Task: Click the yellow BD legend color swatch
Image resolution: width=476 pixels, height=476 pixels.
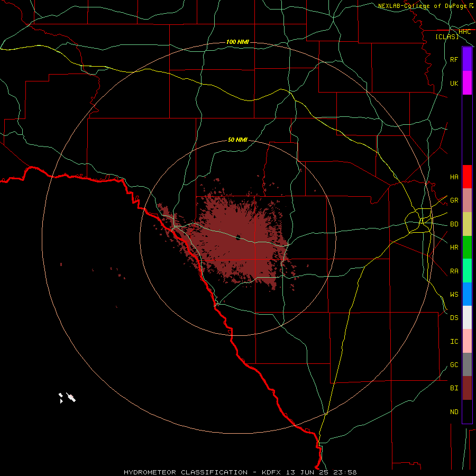Action: coord(467,224)
